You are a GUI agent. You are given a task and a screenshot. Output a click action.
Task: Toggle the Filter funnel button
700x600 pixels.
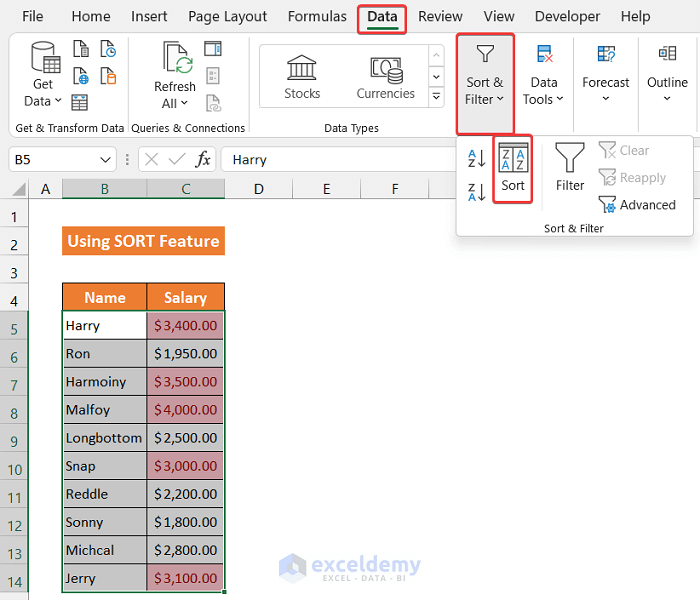pos(570,167)
